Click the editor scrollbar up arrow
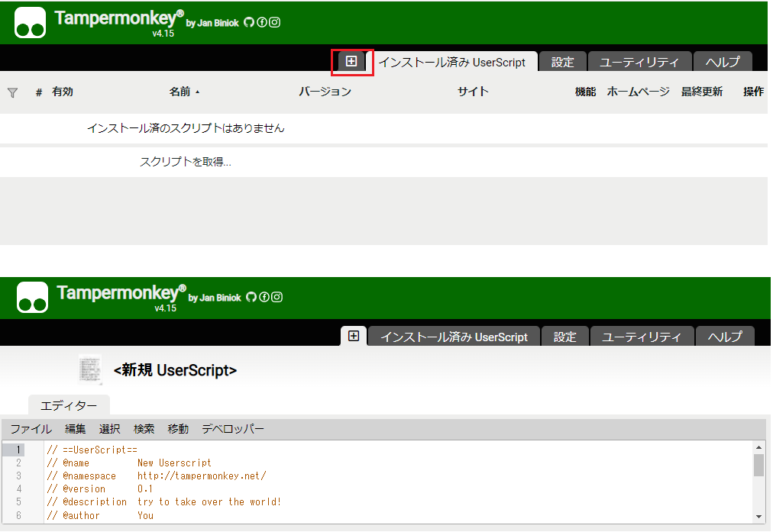The image size is (773, 532). tap(758, 447)
